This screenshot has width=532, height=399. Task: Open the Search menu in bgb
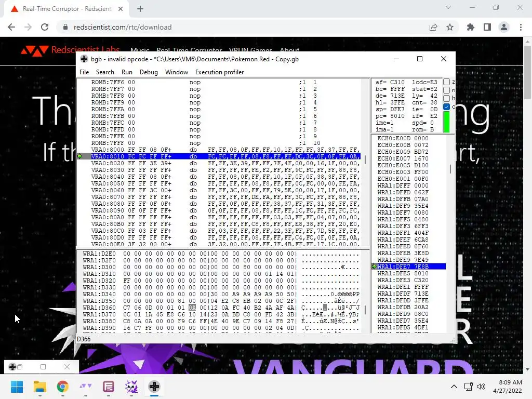105,72
